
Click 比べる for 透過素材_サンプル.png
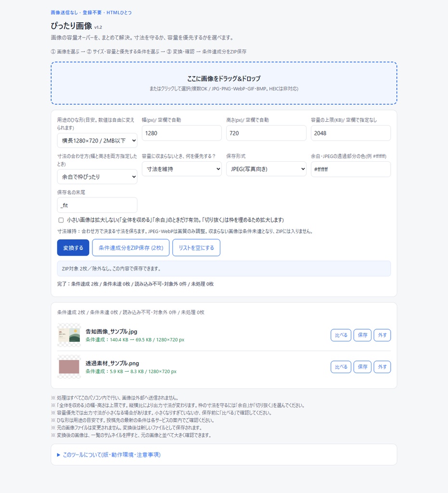tap(341, 367)
